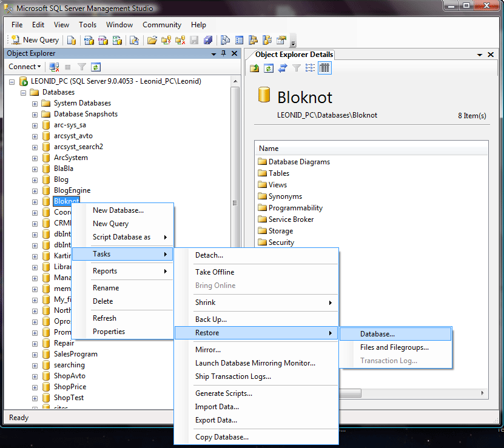Click the Stop square icon in Object Explorer

pos(67,67)
